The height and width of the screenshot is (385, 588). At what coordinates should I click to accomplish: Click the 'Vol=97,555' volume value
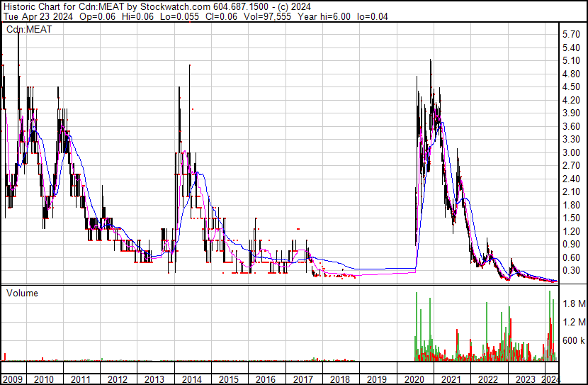pos(267,16)
